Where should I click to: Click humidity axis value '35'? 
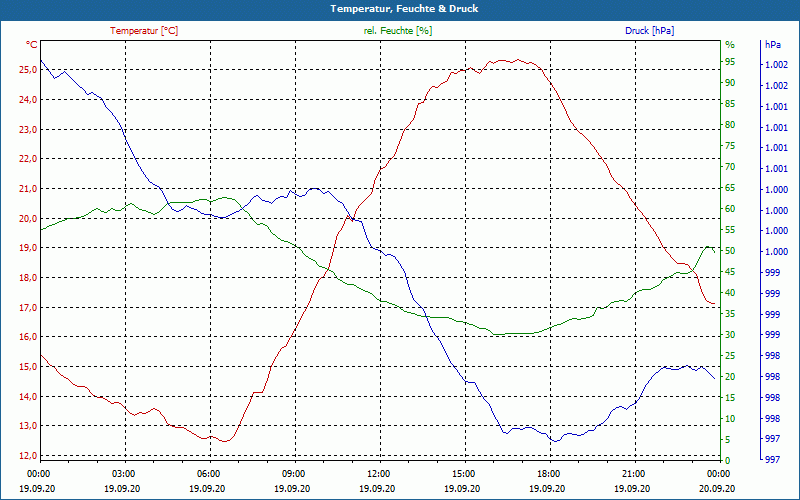(x=730, y=314)
